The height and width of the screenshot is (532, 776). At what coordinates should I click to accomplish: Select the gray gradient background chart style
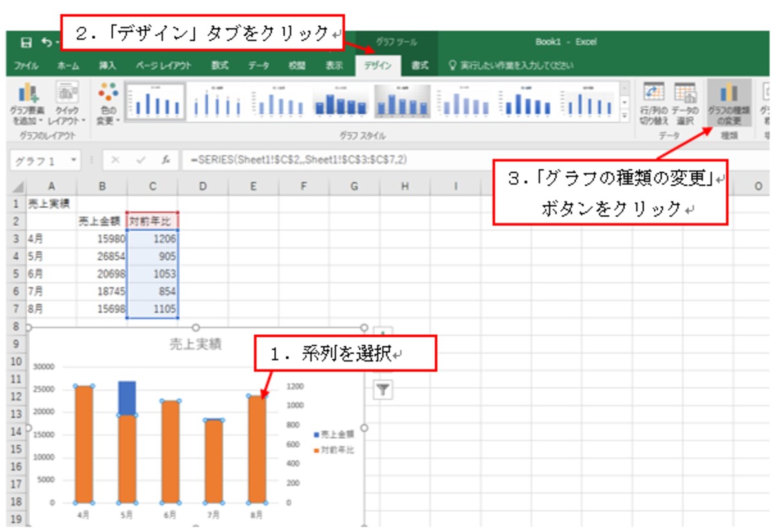click(x=404, y=103)
